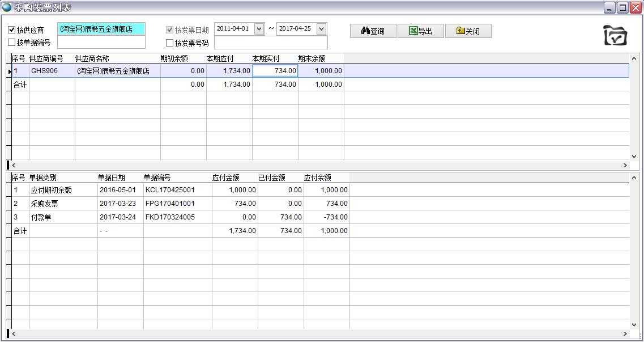The image size is (644, 342).
Task: Click the folder checkmark icon at top right
Action: (615, 35)
